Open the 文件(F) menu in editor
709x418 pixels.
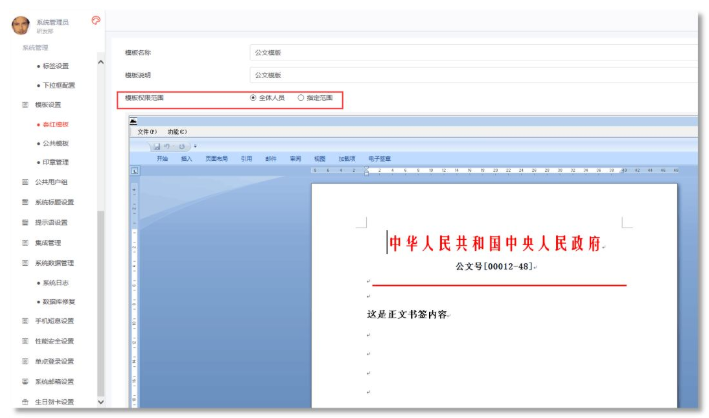point(147,132)
